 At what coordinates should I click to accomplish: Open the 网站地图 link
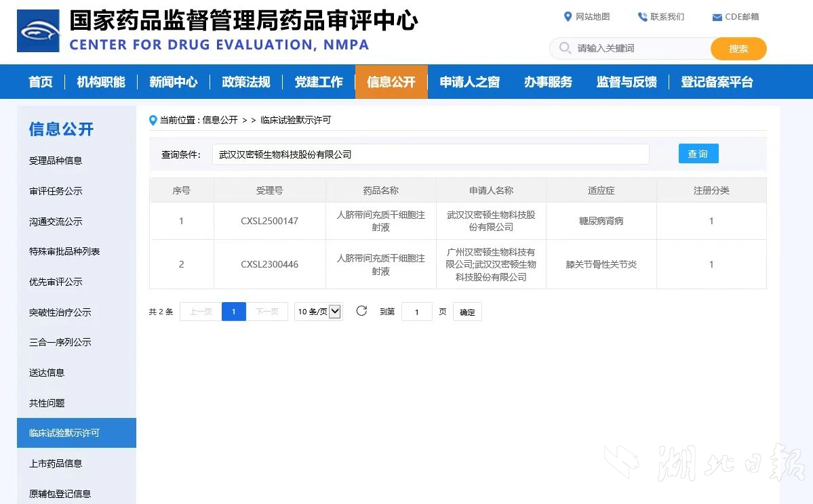pos(593,16)
